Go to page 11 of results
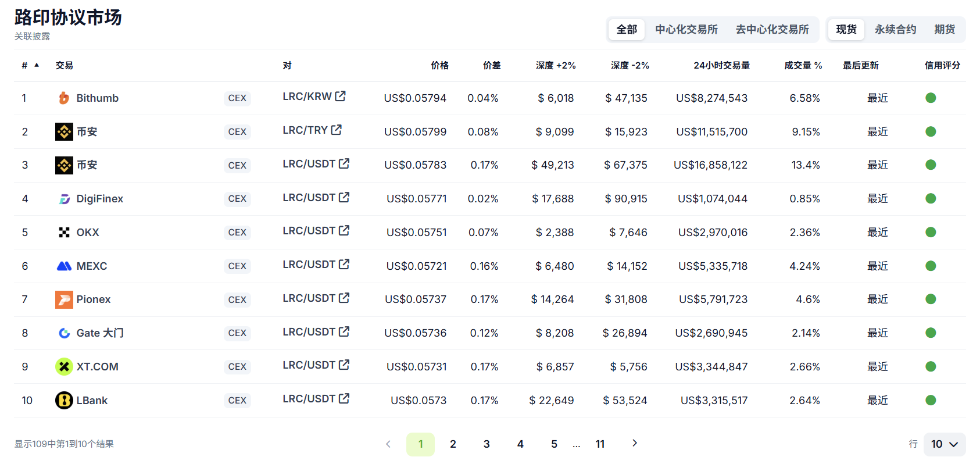This screenshot has height=464, width=980. [600, 444]
